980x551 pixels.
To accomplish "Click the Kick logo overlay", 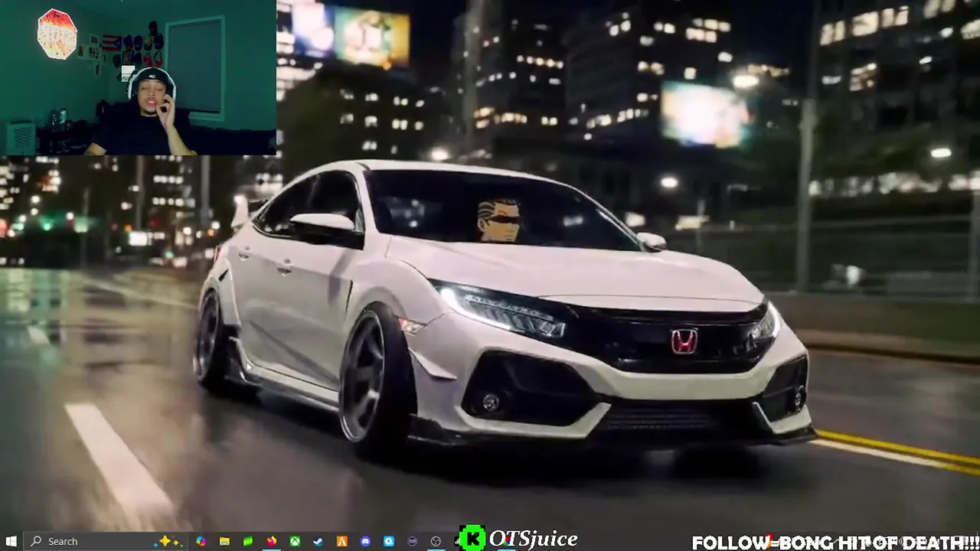I will click(x=473, y=538).
